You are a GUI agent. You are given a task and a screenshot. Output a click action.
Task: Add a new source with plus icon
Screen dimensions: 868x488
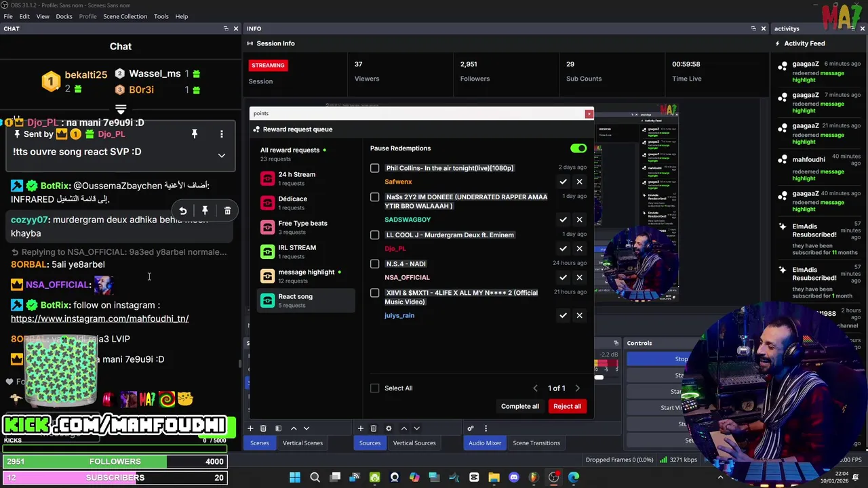[x=361, y=428]
